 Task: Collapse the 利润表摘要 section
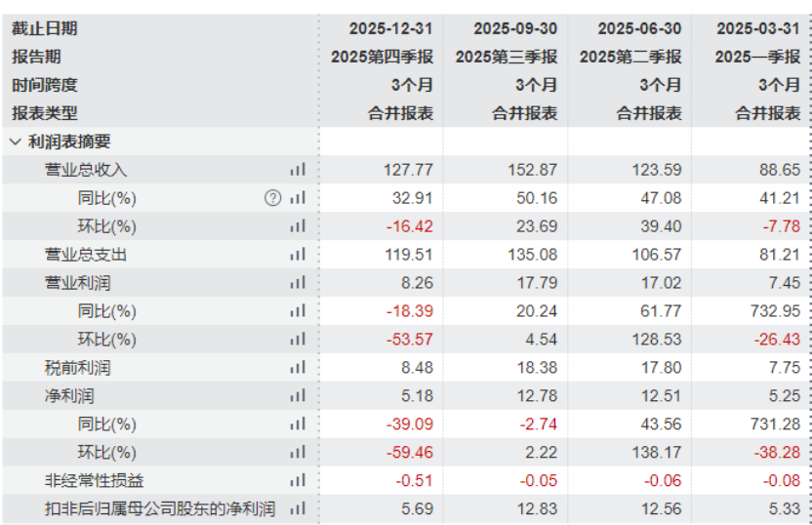tap(15, 141)
